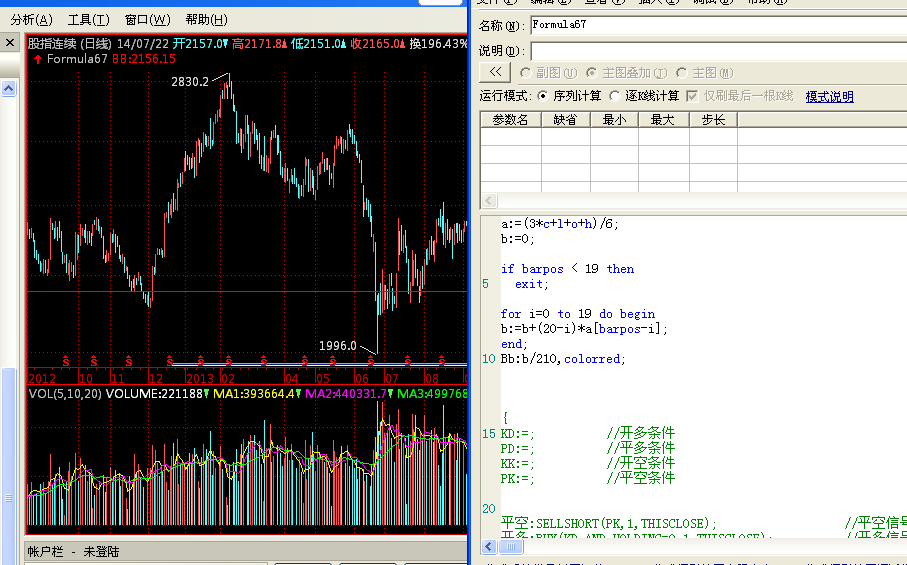Click the 2830.2 high price label
This screenshot has height=565, width=907.
(190, 82)
